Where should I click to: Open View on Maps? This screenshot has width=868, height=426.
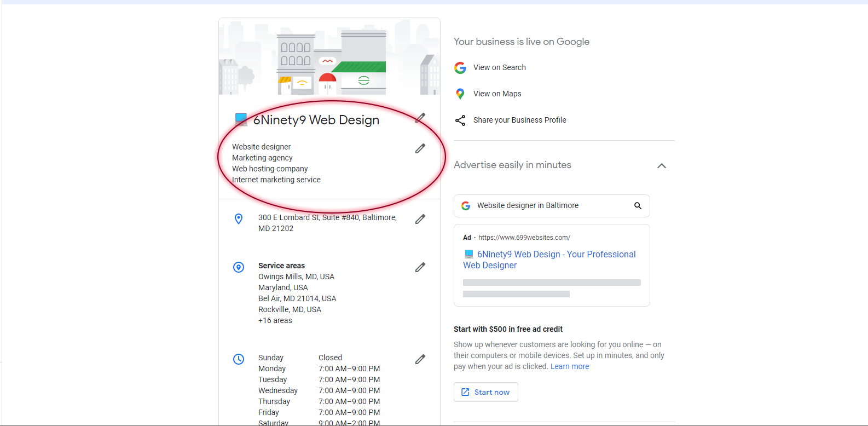pyautogui.click(x=497, y=94)
